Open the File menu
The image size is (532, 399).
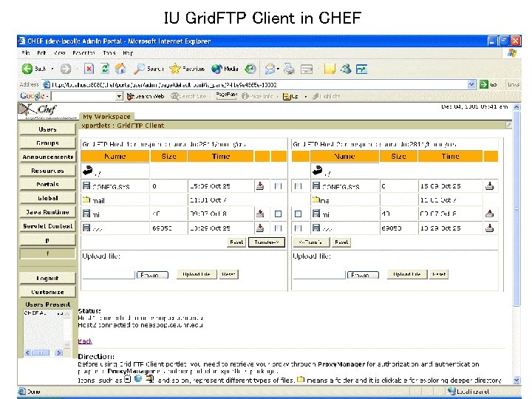[x=26, y=53]
